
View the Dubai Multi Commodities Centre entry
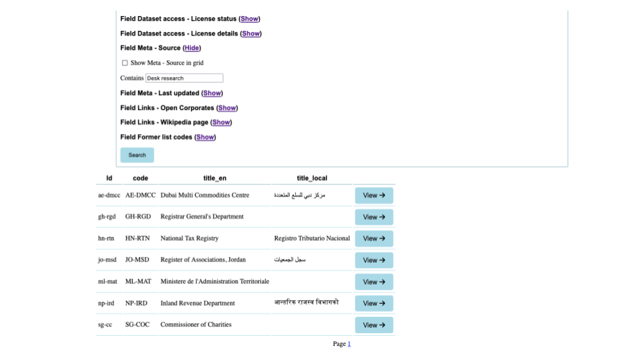[374, 195]
